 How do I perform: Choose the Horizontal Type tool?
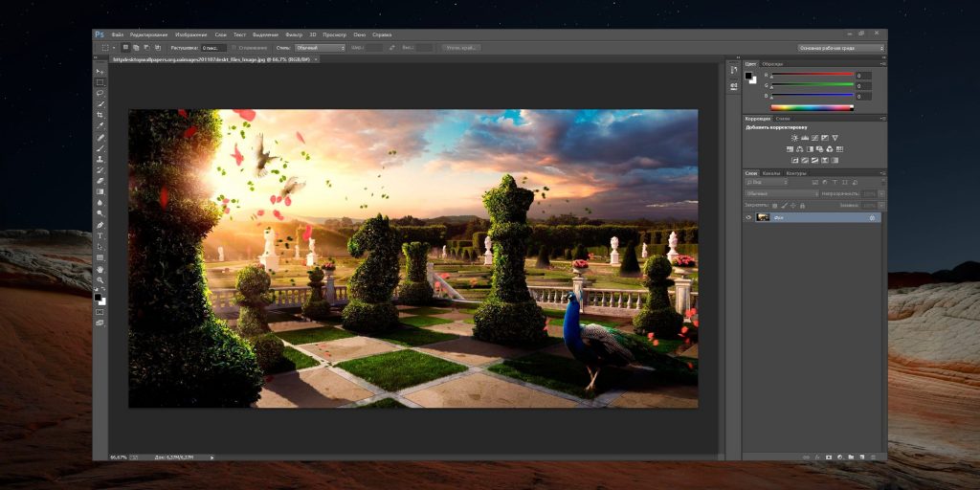coord(100,235)
